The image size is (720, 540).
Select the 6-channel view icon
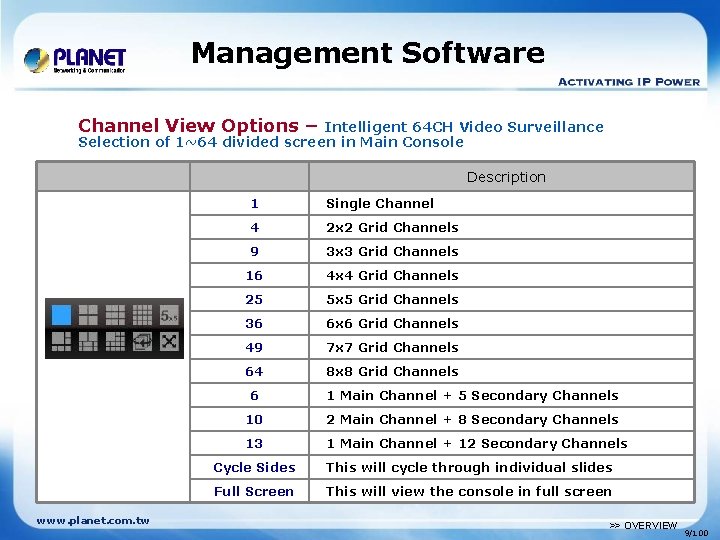point(62,342)
